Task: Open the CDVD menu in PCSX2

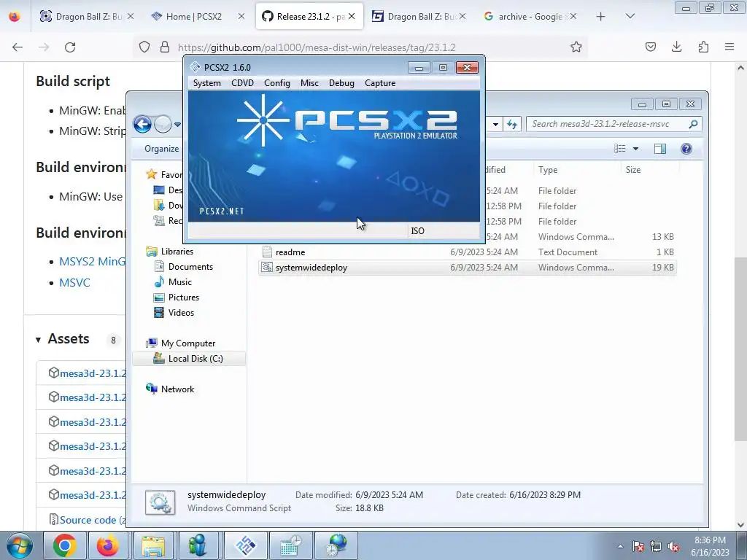Action: pos(242,83)
